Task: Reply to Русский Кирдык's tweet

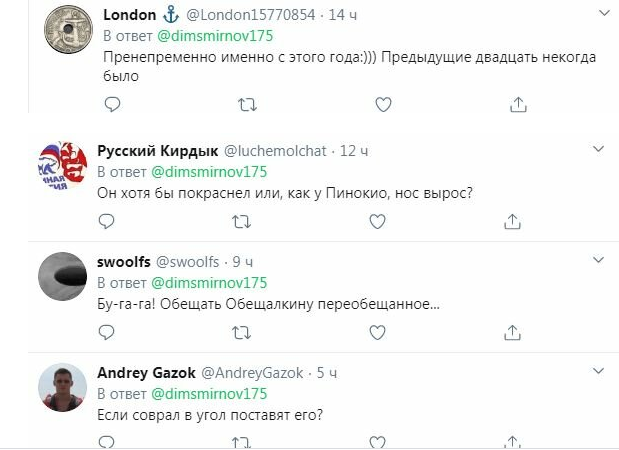Action: click(113, 221)
